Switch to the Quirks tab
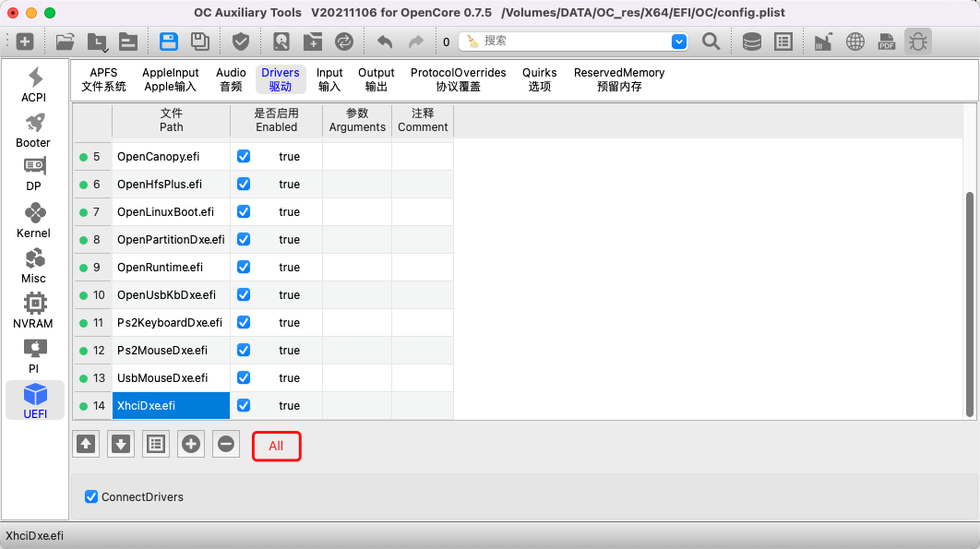 tap(539, 79)
